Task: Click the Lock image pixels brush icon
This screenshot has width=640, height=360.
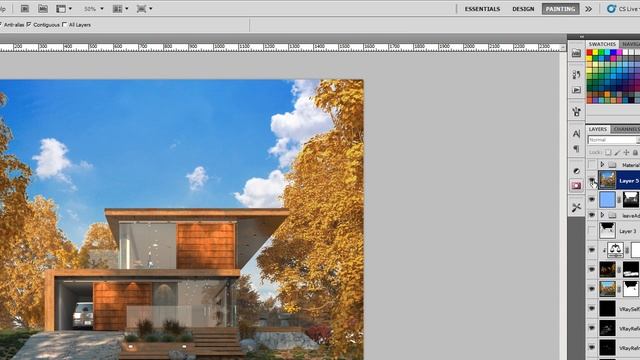Action: coord(617,152)
